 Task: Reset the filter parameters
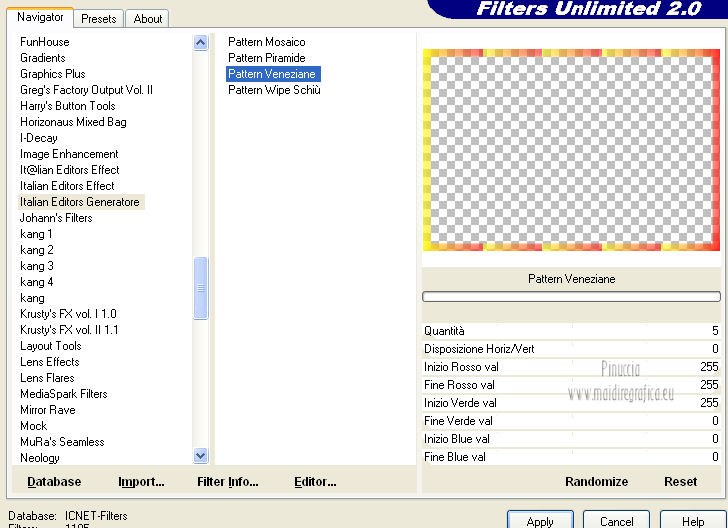tap(681, 482)
